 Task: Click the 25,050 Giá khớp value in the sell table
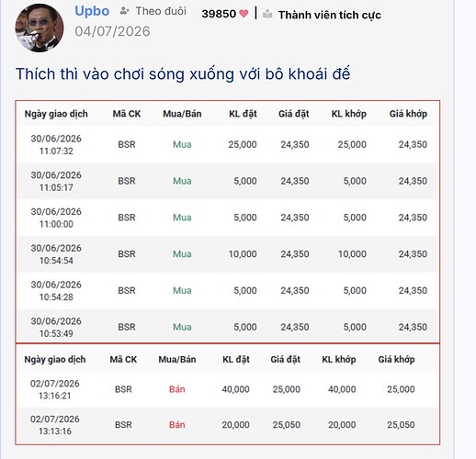pos(401,425)
